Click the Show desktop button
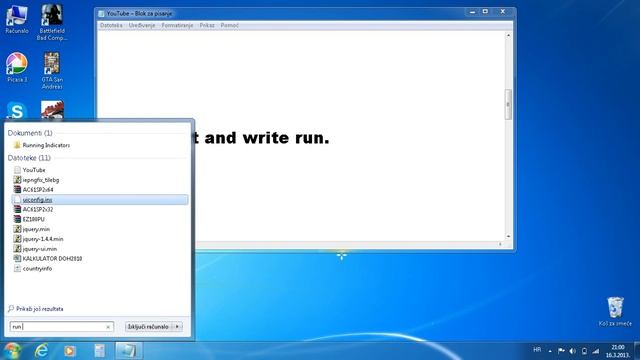 pos(637,351)
